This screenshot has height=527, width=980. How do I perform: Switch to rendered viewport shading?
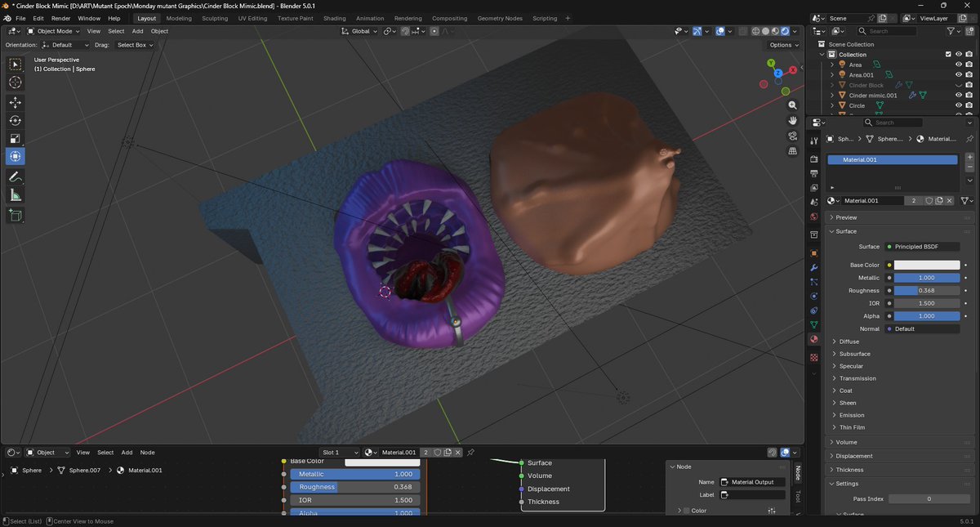[785, 31]
